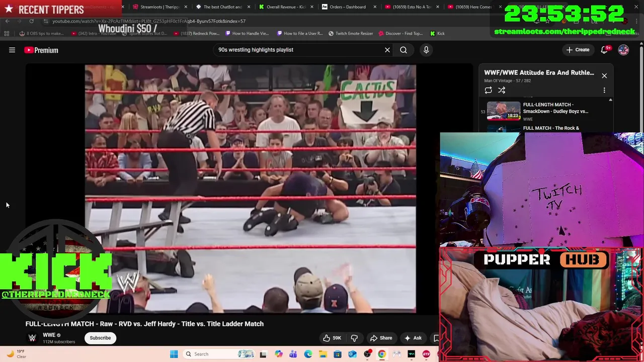The height and width of the screenshot is (362, 644).
Task: Open the playlist three-dot options menu
Action: [x=604, y=90]
